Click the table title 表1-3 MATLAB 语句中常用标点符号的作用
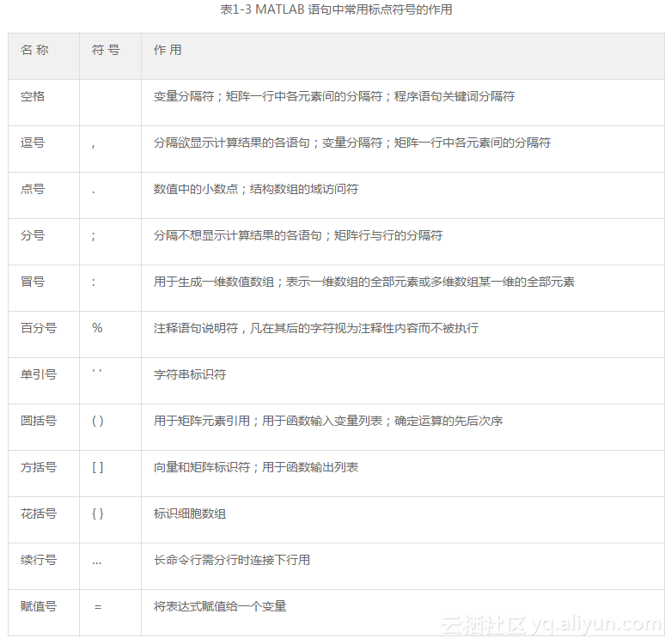 pyautogui.click(x=336, y=9)
